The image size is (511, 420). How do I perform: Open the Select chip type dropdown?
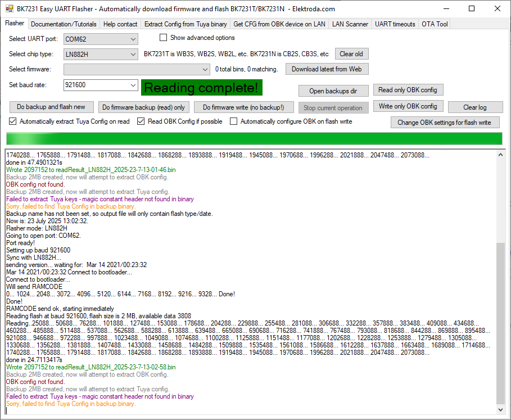(x=101, y=54)
